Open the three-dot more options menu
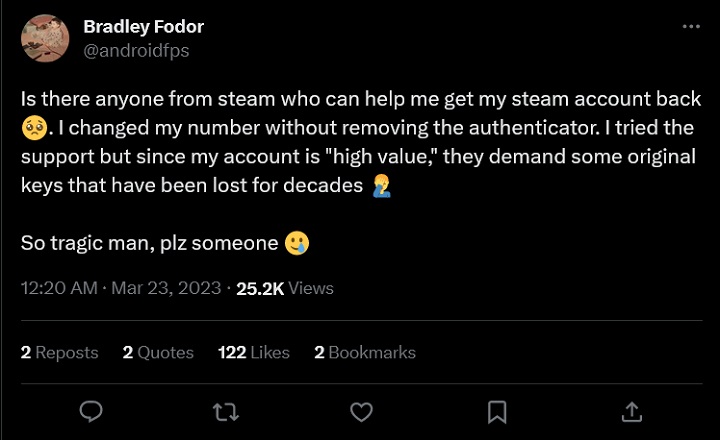The width and height of the screenshot is (720, 440). click(691, 27)
